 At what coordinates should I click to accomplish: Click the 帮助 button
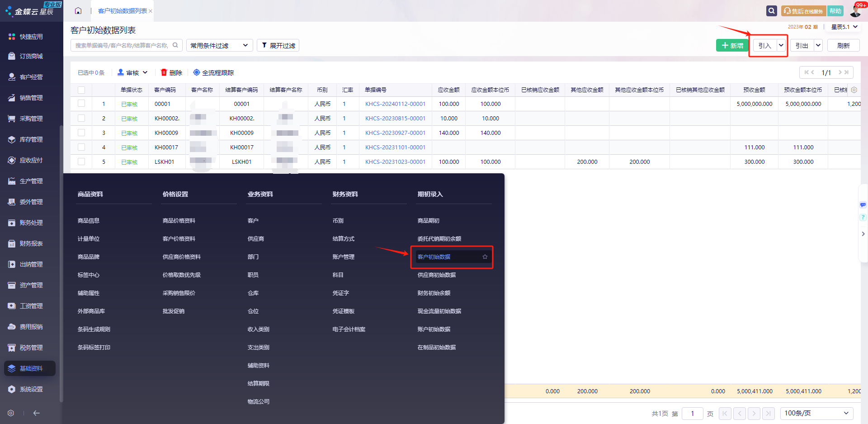tap(835, 11)
